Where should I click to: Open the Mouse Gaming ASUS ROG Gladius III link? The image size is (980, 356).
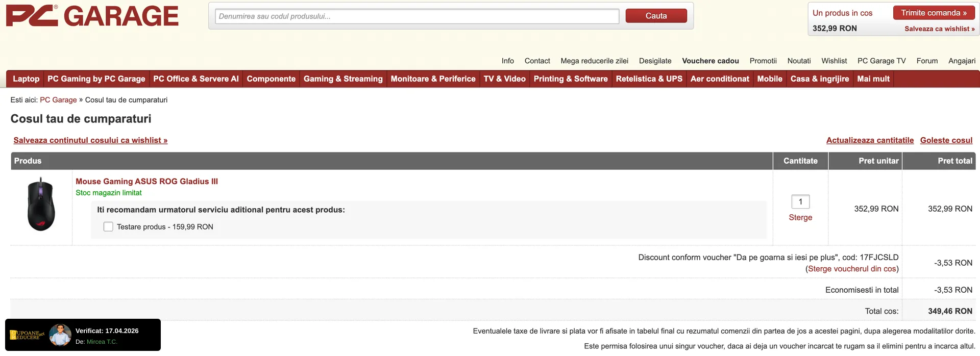[146, 182]
